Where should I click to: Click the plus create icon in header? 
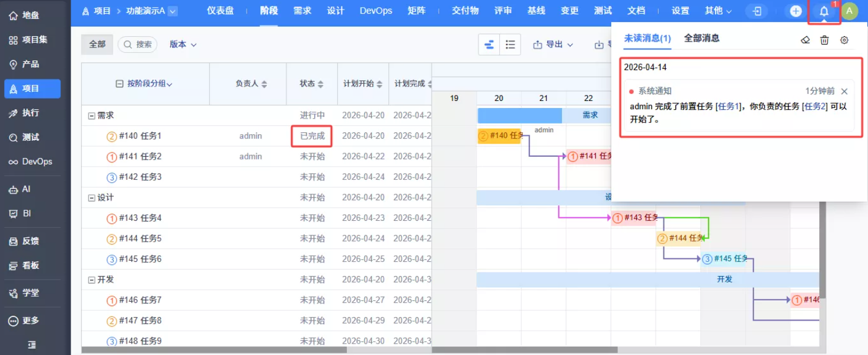(796, 11)
